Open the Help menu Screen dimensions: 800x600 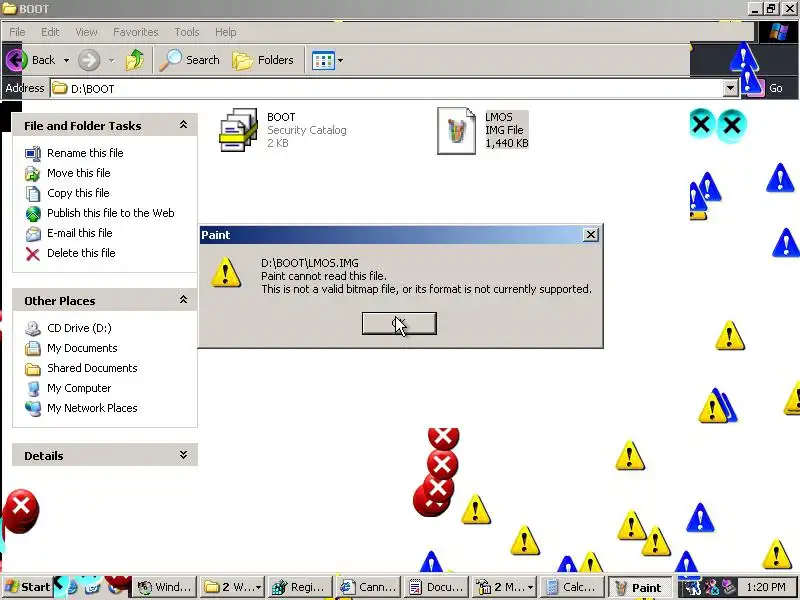(x=226, y=32)
